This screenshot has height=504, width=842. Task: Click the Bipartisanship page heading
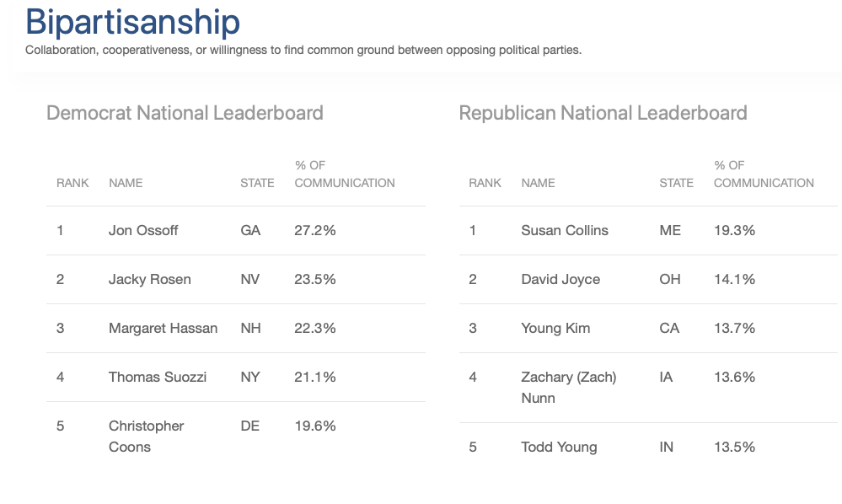coord(132,23)
